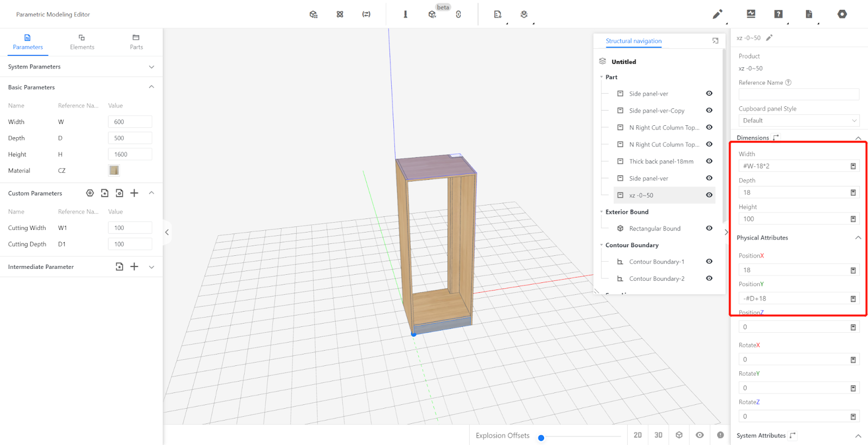Click the rename pencil icon beside xz -0~50
The height and width of the screenshot is (445, 868).
tap(769, 38)
